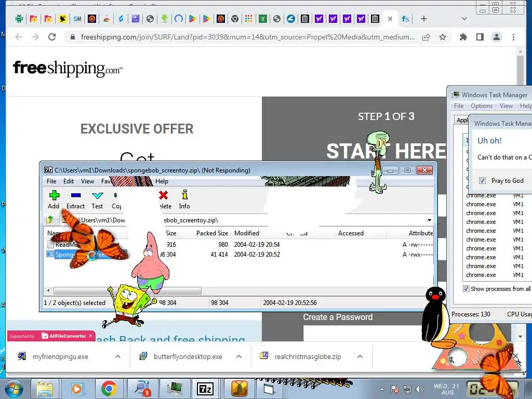Click the AllFileConverter supported-by link
The height and width of the screenshot is (399, 532).
click(51, 336)
